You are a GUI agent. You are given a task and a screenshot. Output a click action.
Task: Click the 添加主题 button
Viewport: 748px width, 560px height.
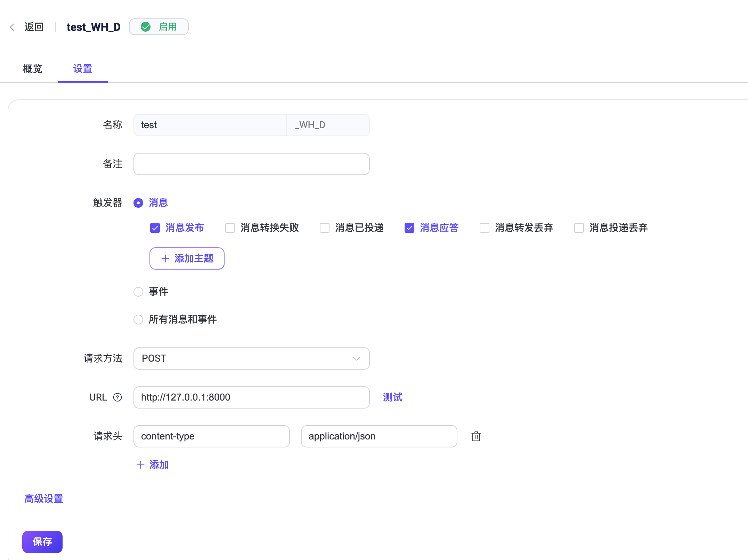point(187,258)
